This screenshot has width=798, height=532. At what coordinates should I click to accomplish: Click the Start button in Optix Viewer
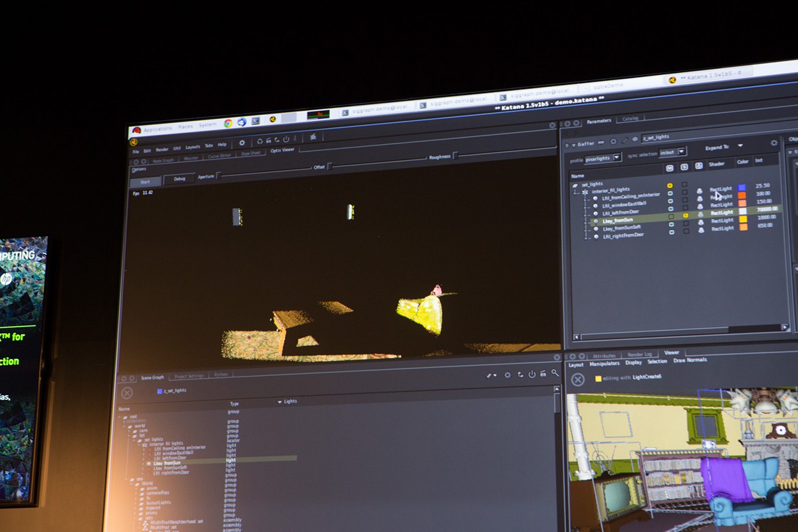pos(145,182)
